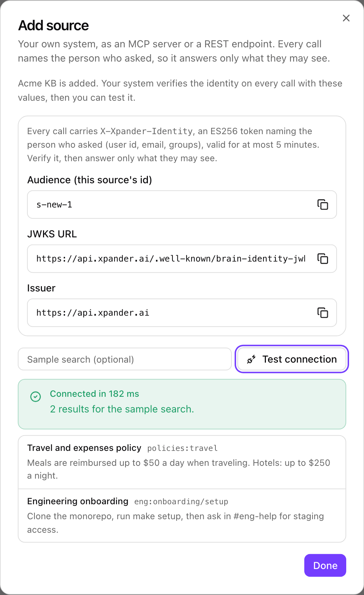Viewport: 364px width, 595px height.
Task: Click the green check icon beside Connected
Action: 36,396
